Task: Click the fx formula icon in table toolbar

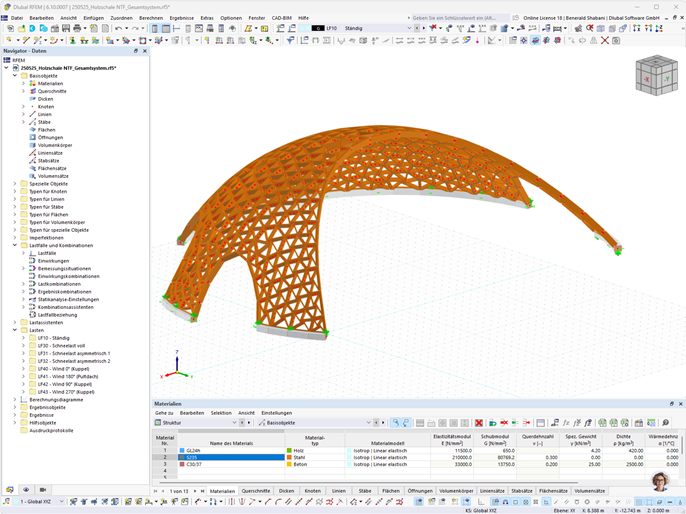Action: point(566,423)
